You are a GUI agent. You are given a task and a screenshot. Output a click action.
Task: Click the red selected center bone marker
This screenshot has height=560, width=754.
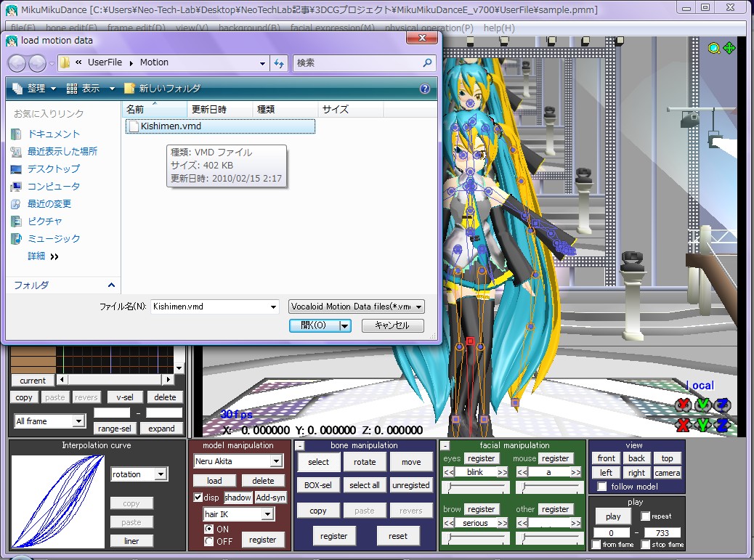[x=470, y=341]
